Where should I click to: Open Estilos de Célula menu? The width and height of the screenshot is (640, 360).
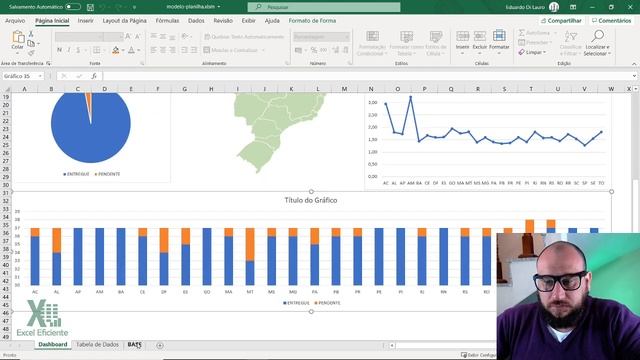pos(436,43)
